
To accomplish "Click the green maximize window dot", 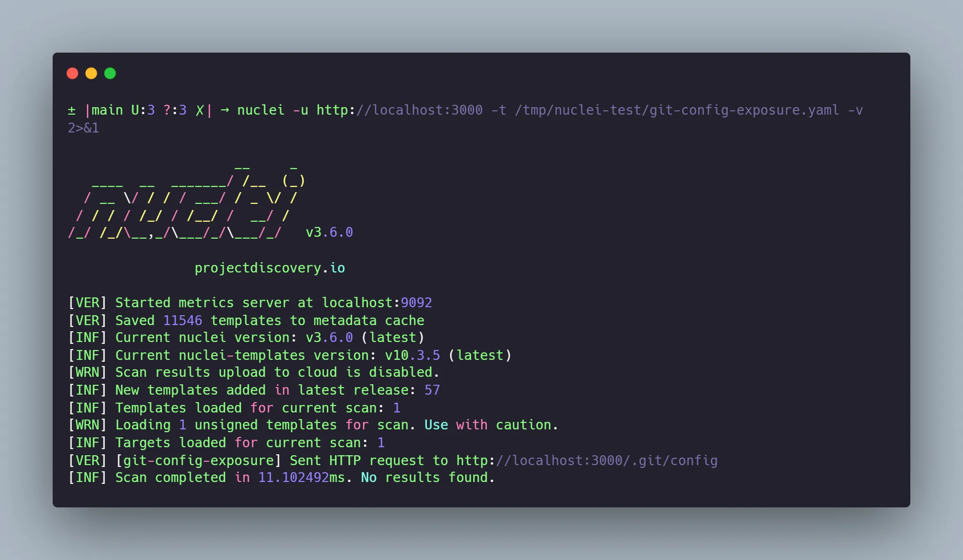I will 110,73.
